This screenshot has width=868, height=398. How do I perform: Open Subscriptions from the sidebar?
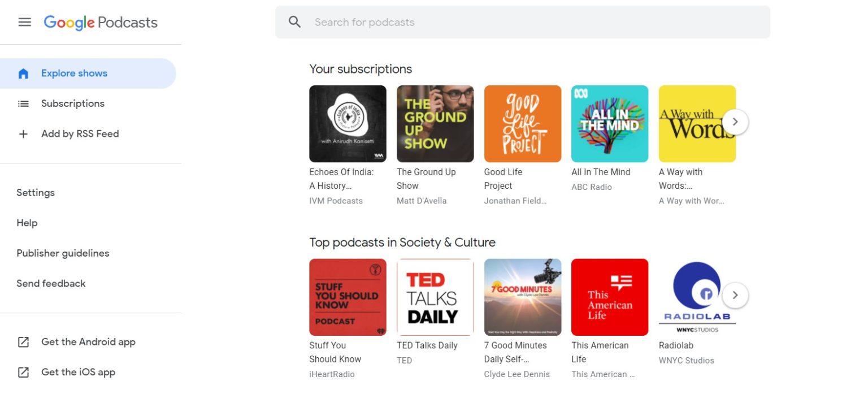[x=72, y=103]
